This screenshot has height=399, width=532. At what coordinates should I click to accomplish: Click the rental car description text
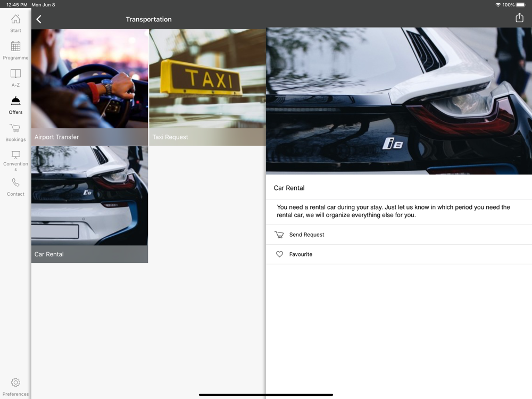[393, 211]
